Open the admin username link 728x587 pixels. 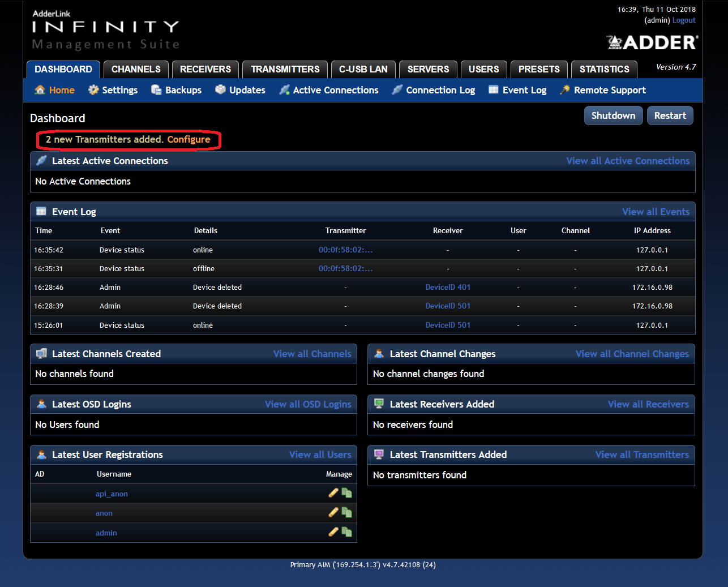pos(106,533)
